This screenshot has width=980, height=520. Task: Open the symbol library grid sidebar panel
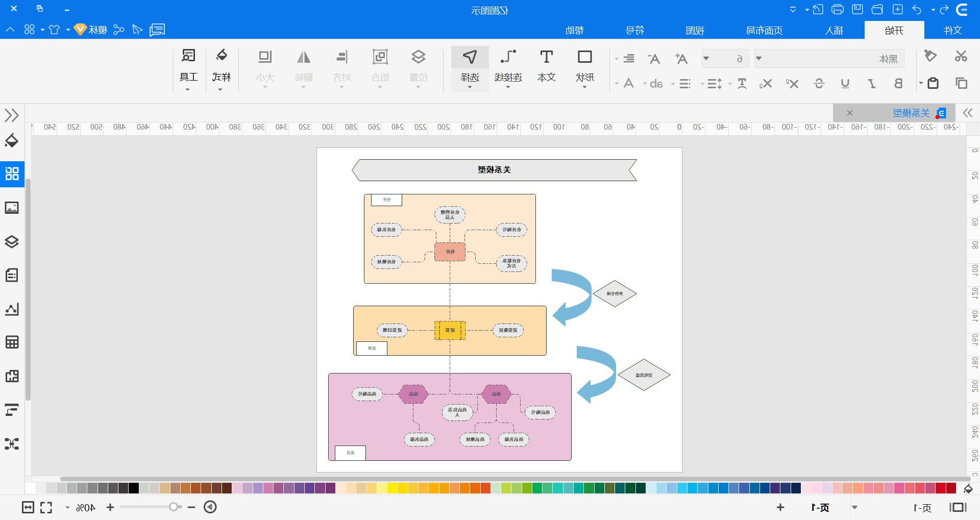click(12, 174)
